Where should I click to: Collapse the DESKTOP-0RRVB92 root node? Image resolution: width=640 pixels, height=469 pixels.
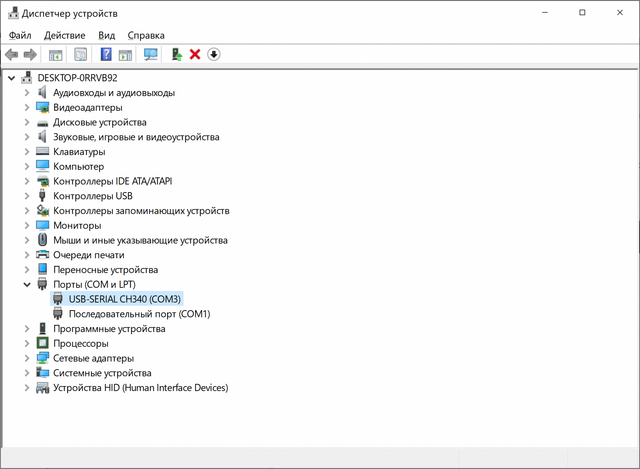point(12,78)
